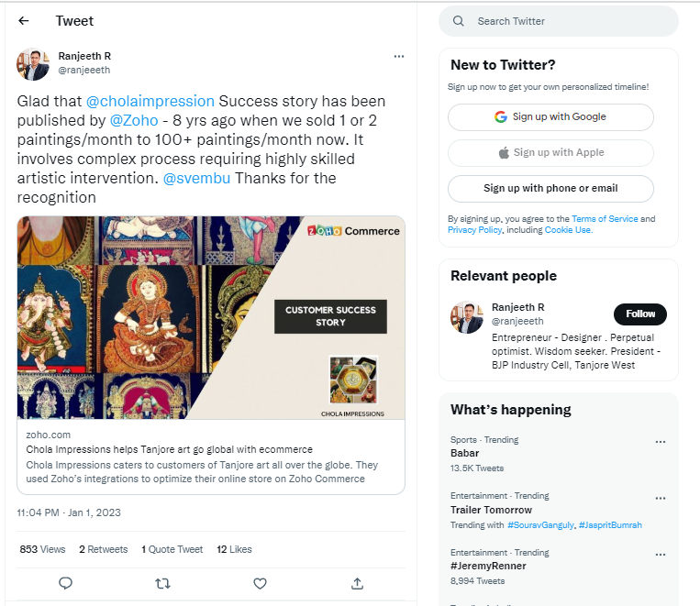The height and width of the screenshot is (606, 700).
Task: Click the back arrow next to Tweet
Action: (24, 21)
